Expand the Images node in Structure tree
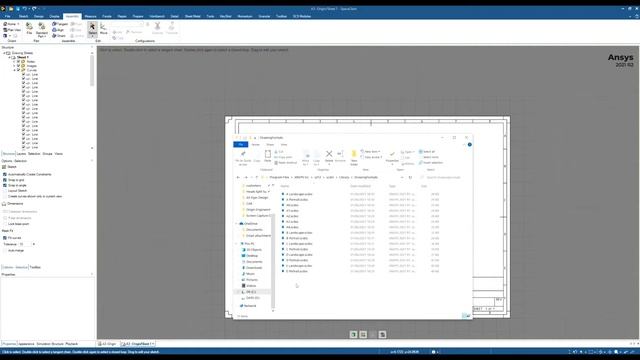Viewport: 640px width, 360px height. pyautogui.click(x=14, y=66)
